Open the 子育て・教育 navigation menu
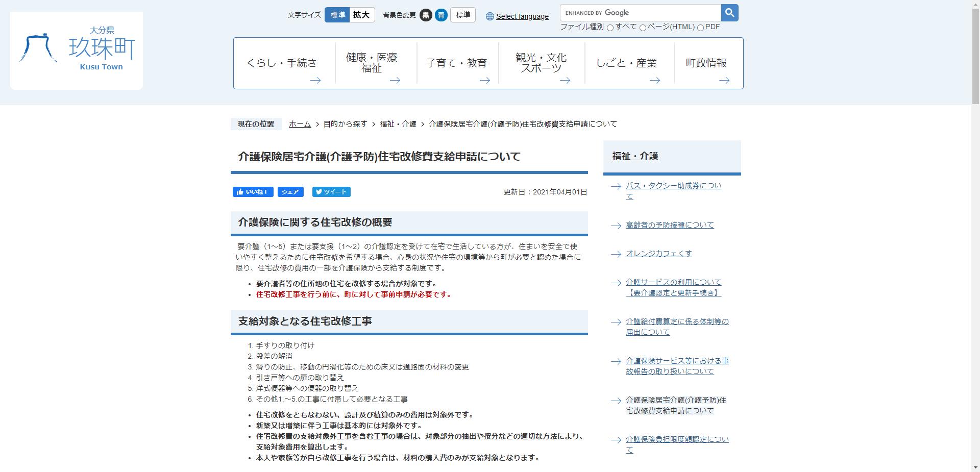 [457, 63]
